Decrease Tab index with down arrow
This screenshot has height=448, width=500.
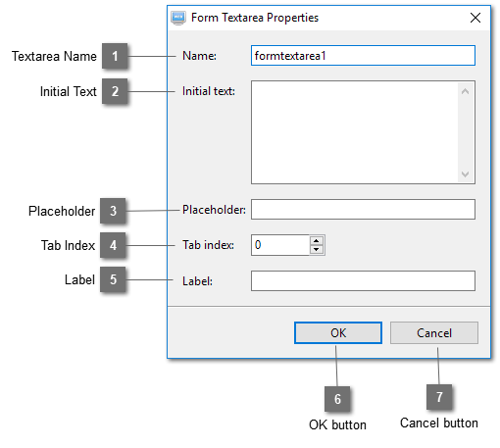click(317, 249)
